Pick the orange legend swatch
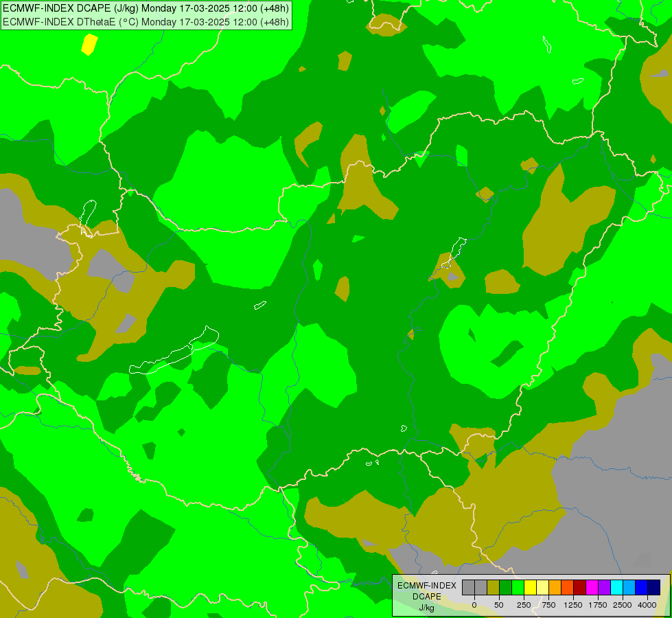Image resolution: width=672 pixels, height=618 pixels. coord(555,588)
